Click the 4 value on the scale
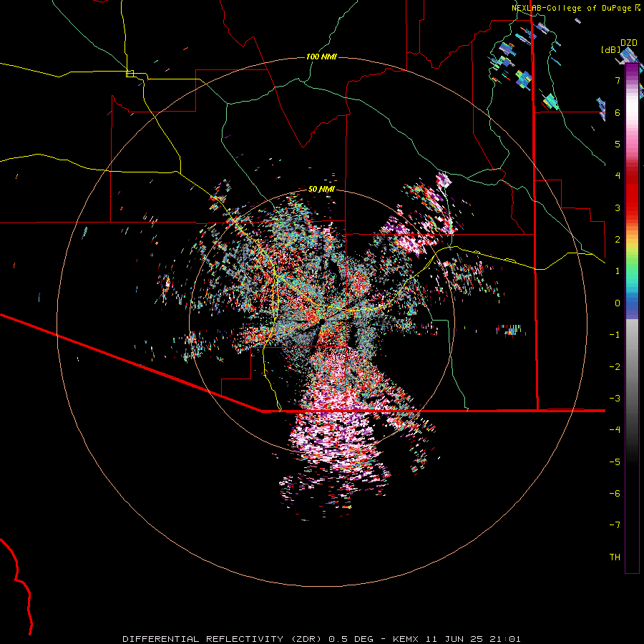The width and height of the screenshot is (644, 644). point(618,176)
